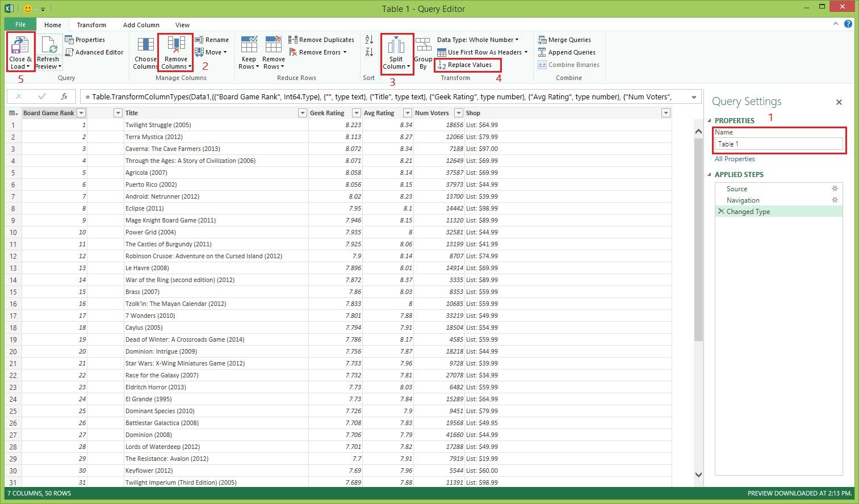Click the Replace Values button

click(469, 65)
